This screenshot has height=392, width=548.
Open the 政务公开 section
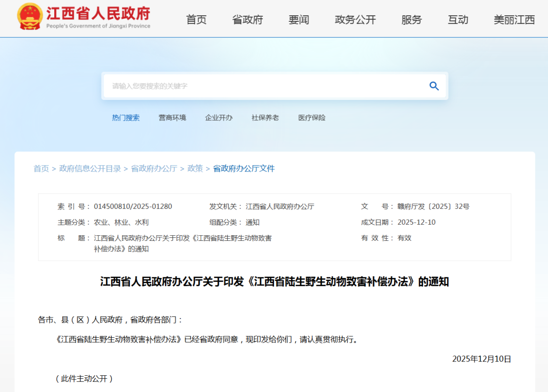click(355, 20)
